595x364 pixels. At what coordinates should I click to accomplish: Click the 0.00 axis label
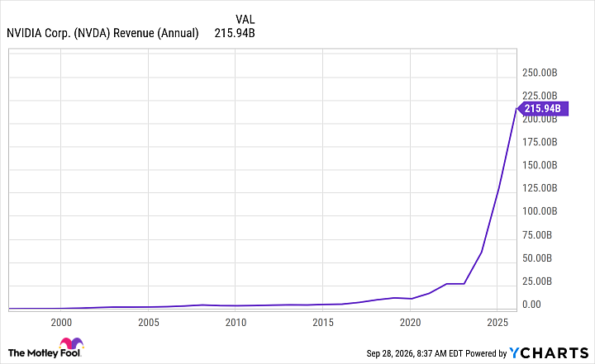531,304
